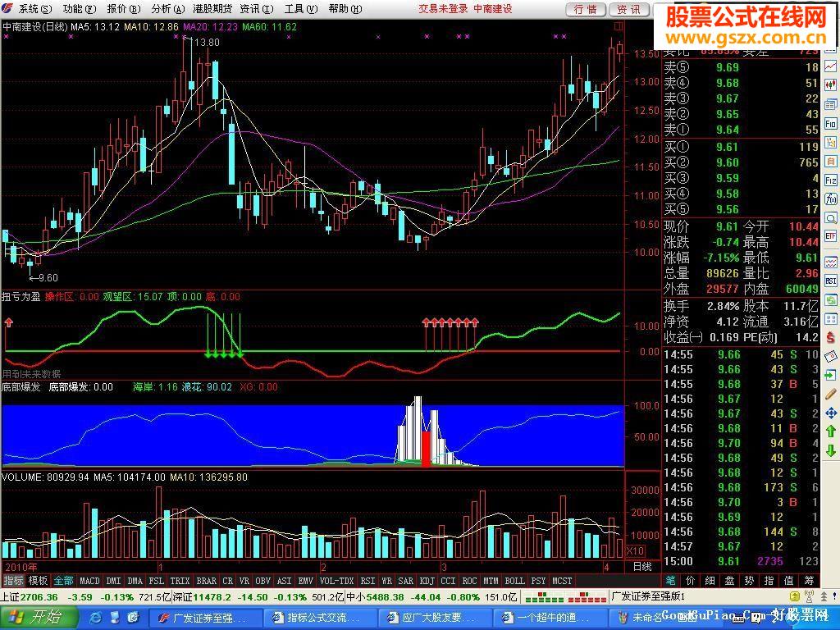Click the 交易未登录 status text
840x630 pixels.
point(443,9)
